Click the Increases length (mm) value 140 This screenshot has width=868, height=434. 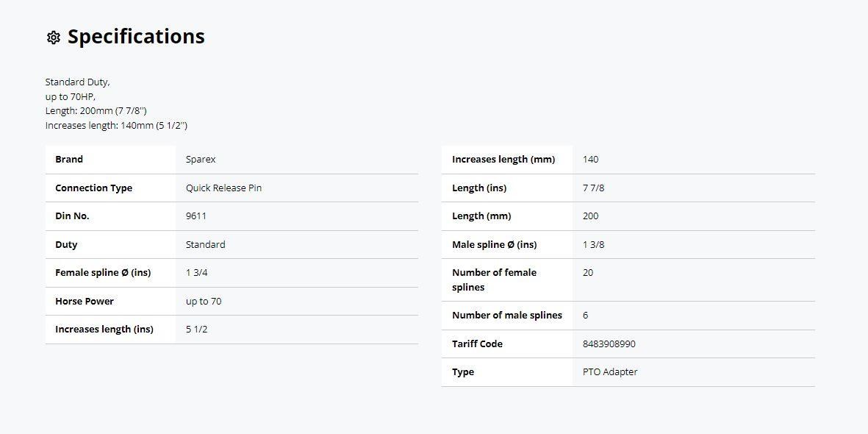[x=590, y=160]
